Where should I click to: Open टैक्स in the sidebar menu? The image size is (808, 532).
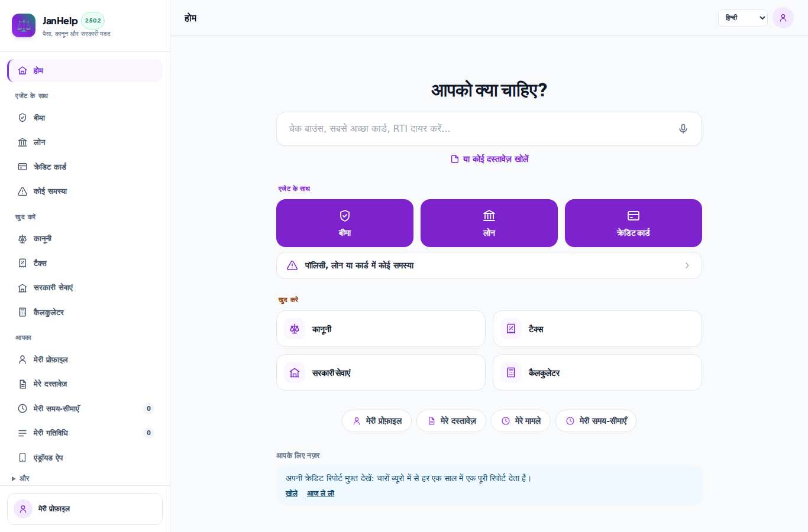click(x=85, y=263)
